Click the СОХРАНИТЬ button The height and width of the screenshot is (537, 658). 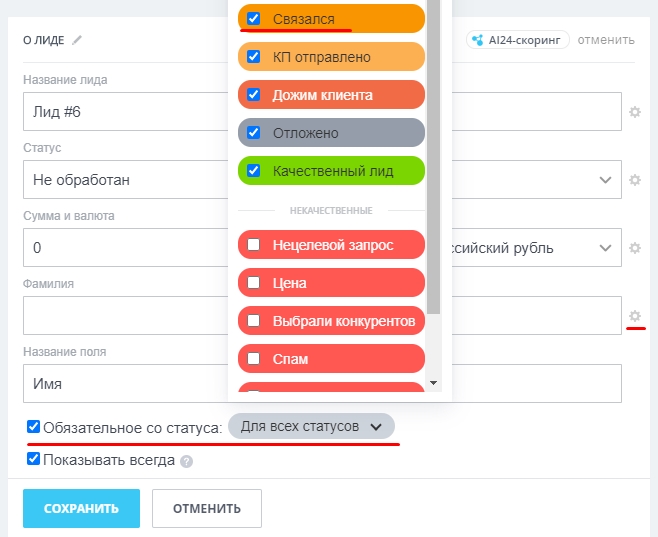click(x=81, y=508)
